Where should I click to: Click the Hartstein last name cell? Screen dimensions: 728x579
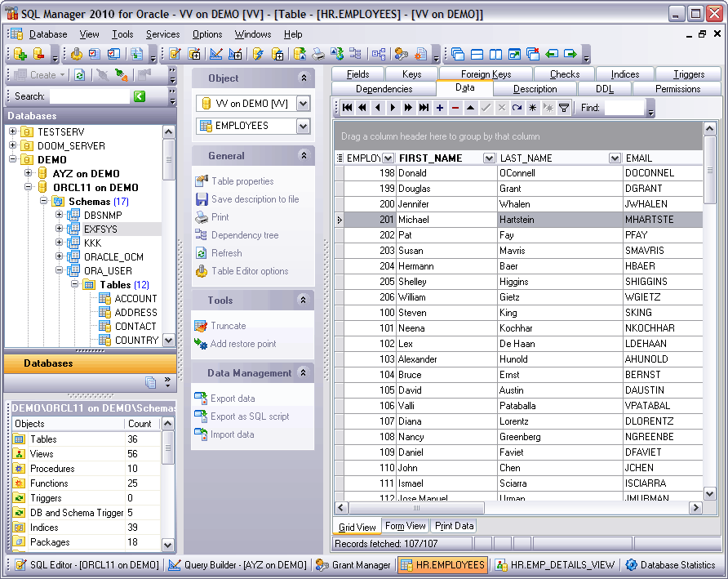tap(559, 220)
